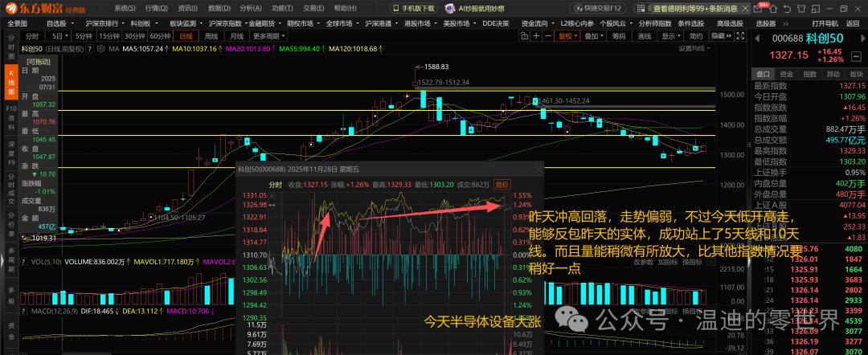Click the chart lock icon in K-line toolbar
Screen dimensions: 868x355
point(524,36)
